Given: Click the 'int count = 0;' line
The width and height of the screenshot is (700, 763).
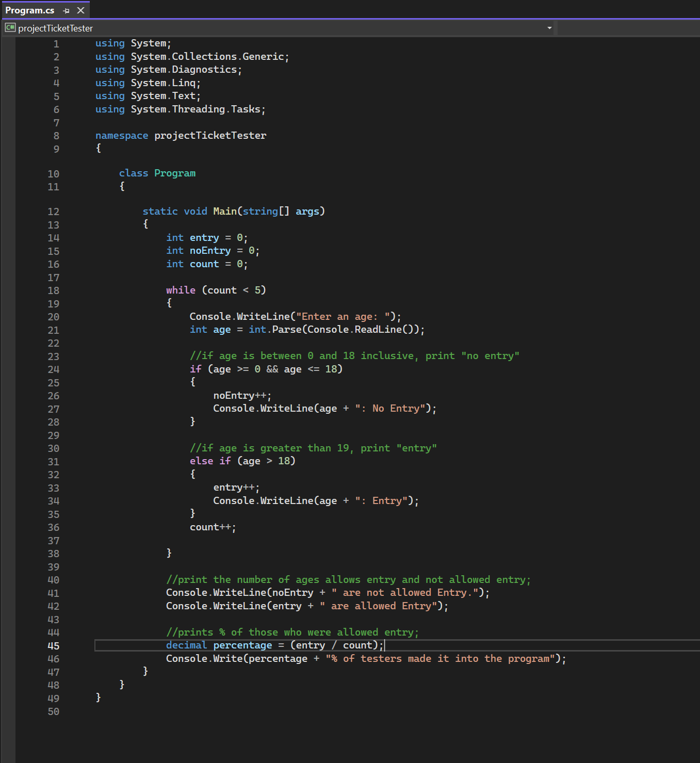Looking at the screenshot, I should click(x=207, y=264).
